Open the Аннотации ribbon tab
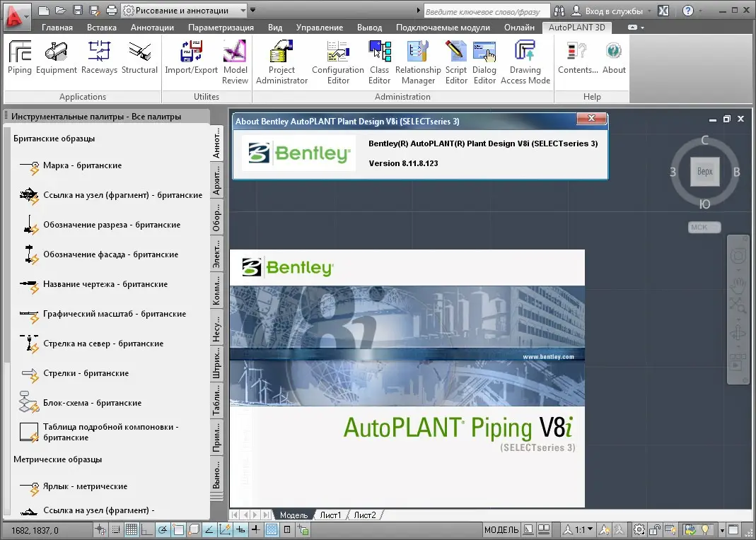Image resolution: width=756 pixels, height=540 pixels. [x=152, y=28]
